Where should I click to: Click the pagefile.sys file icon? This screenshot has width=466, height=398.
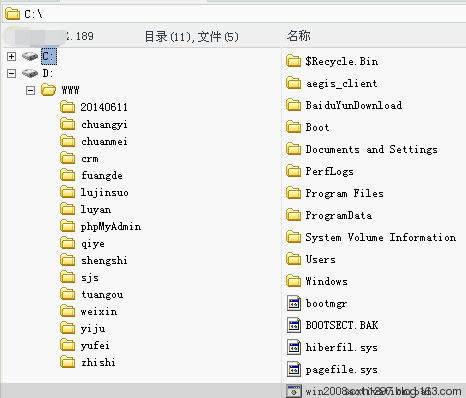(x=294, y=369)
